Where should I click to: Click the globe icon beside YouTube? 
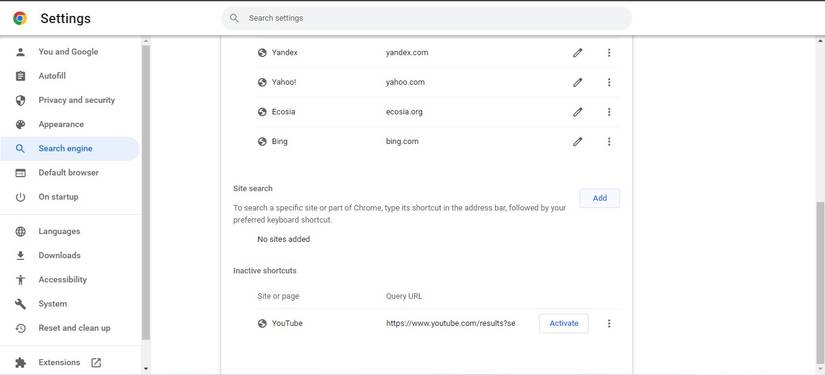click(262, 323)
